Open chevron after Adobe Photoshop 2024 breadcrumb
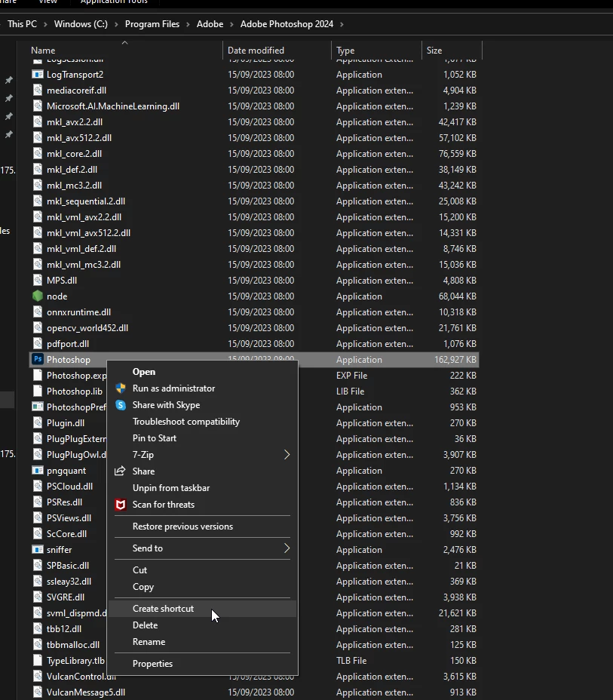Image resolution: width=613 pixels, height=700 pixels. coord(342,24)
